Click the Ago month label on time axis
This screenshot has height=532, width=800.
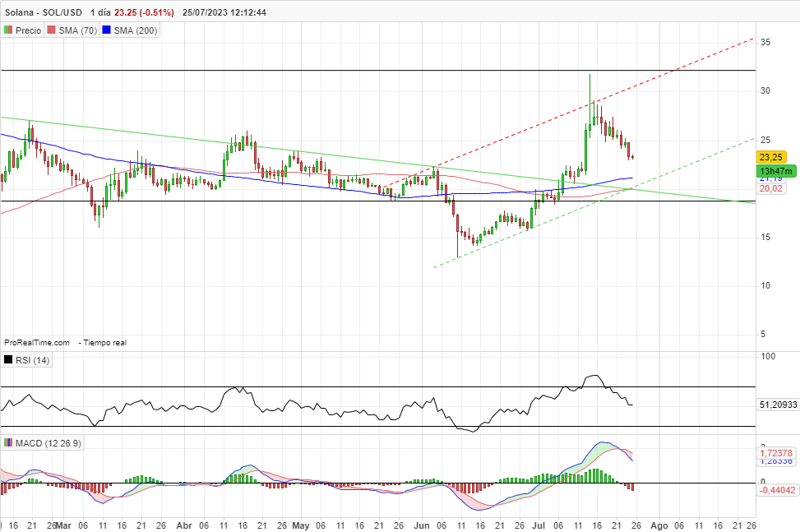659,525
